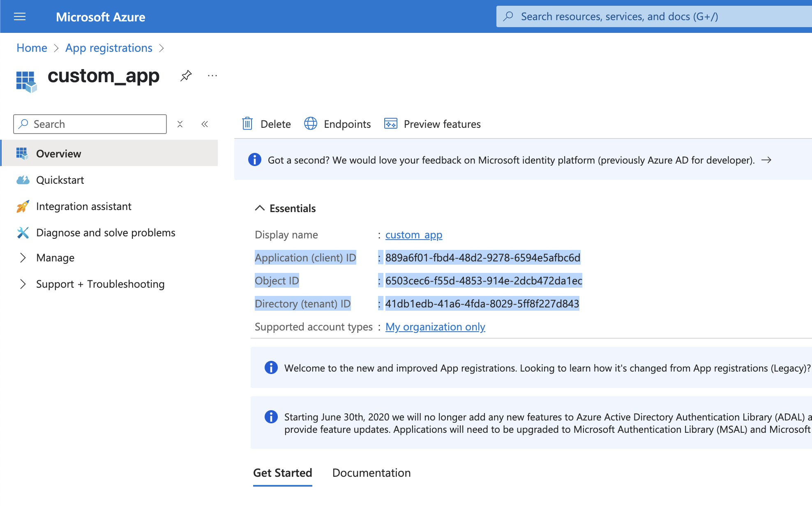Collapse the sidebar with double chevron
The image size is (812, 508).
pos(205,124)
